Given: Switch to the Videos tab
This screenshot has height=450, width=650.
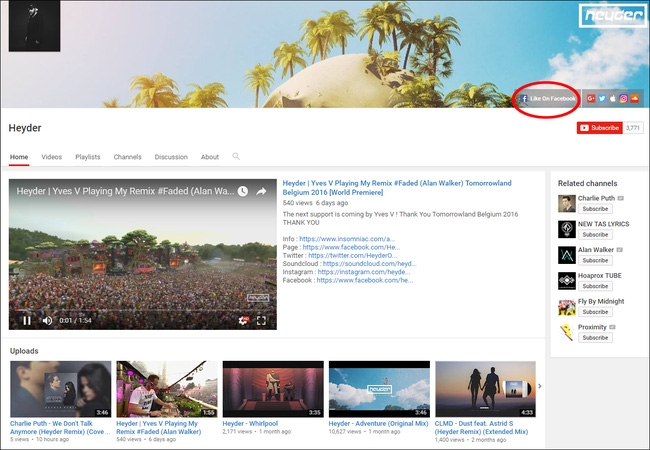Looking at the screenshot, I should coord(51,157).
